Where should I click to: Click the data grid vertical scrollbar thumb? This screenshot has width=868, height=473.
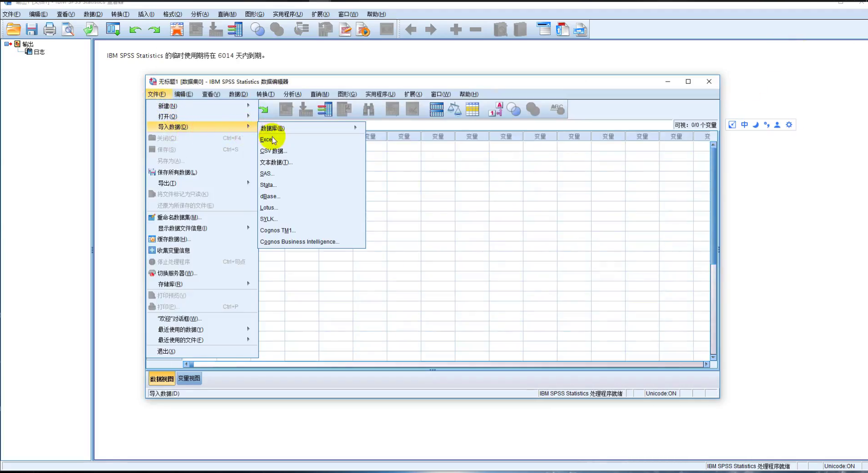[713, 205]
